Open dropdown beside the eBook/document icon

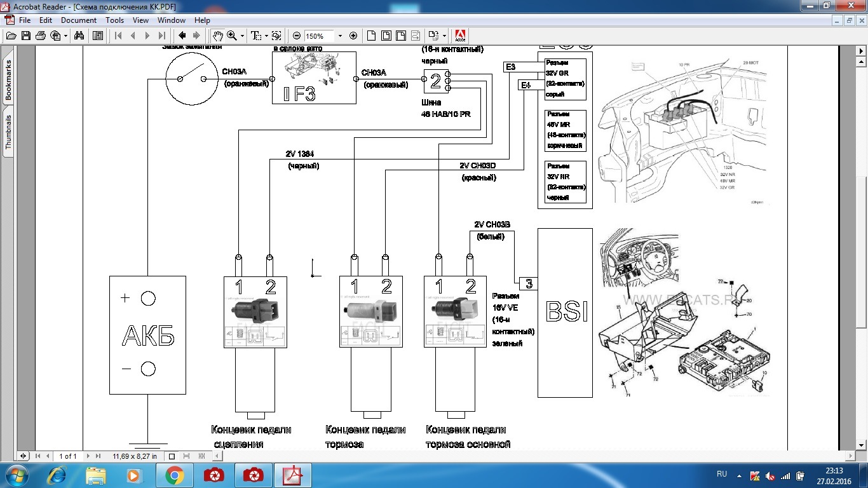(444, 36)
